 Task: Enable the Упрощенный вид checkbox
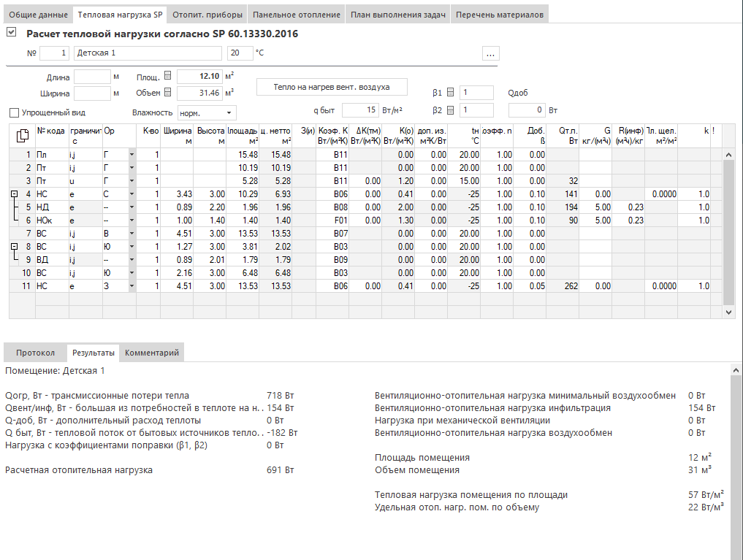(14, 112)
